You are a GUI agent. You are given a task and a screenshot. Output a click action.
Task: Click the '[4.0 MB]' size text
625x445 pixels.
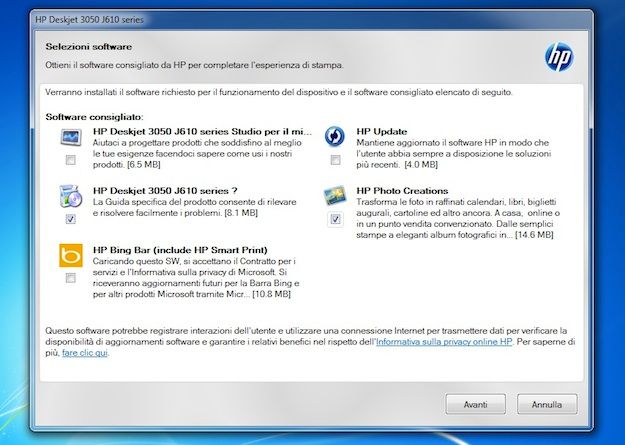(421, 165)
